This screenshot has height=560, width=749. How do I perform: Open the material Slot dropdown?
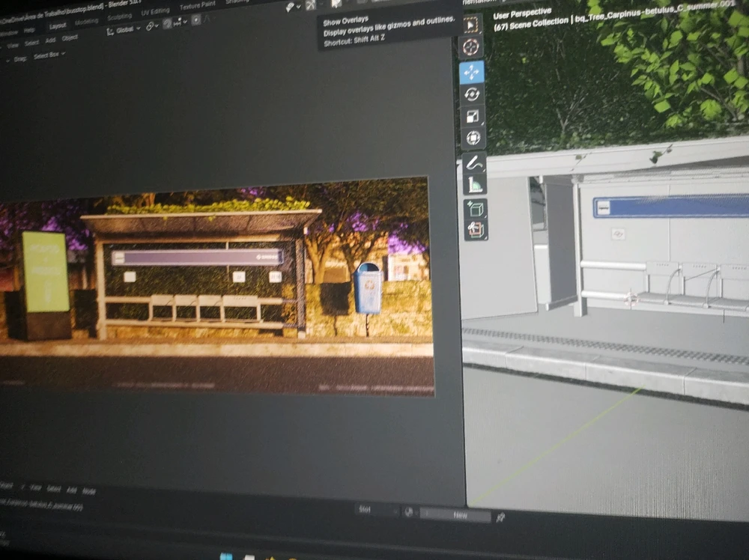376,511
